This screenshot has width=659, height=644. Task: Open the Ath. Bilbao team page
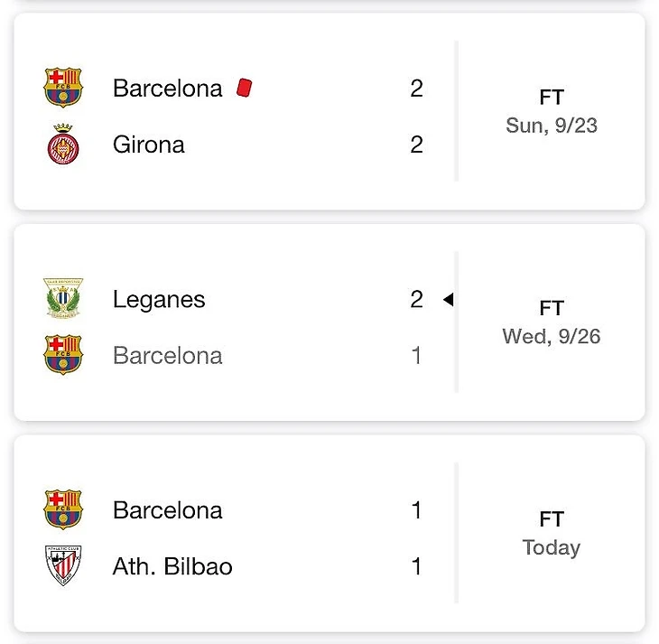coord(172,566)
